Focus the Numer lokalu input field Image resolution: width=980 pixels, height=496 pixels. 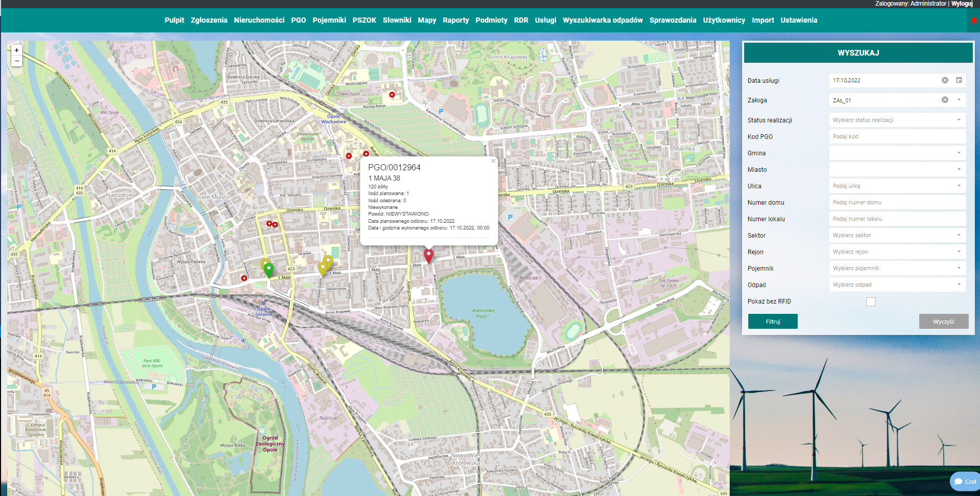tap(897, 219)
